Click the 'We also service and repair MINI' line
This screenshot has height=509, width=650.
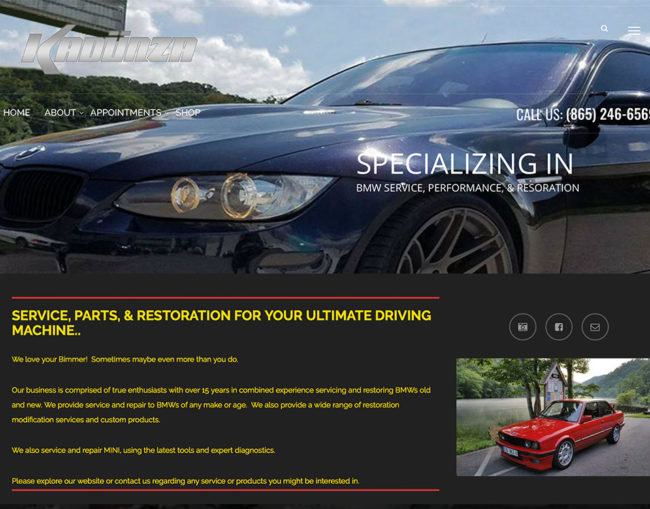pos(143,450)
